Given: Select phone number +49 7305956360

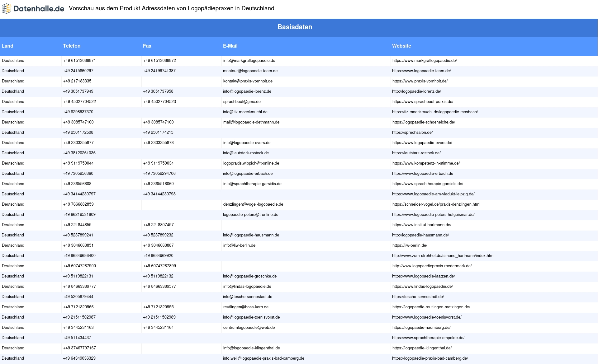Looking at the screenshot, I should [x=78, y=174].
